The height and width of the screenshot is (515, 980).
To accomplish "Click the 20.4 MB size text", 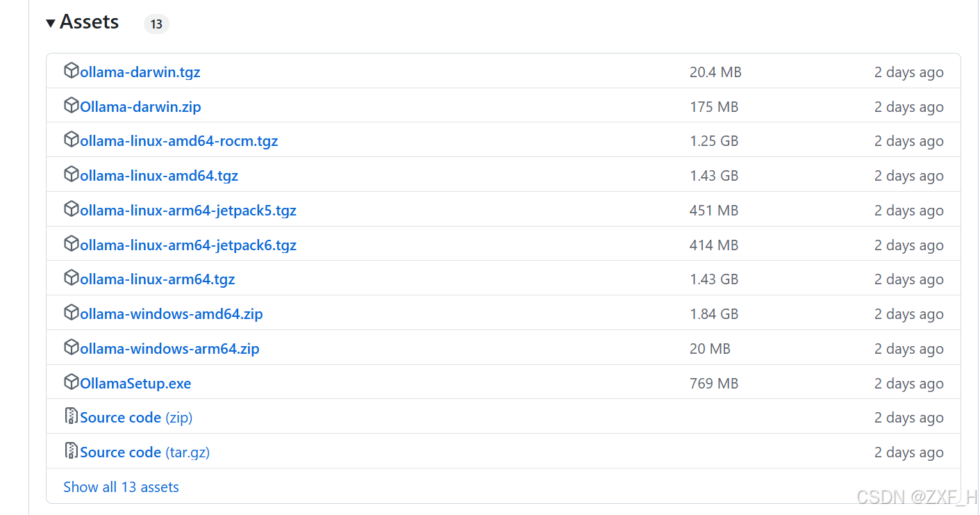I will (x=715, y=72).
